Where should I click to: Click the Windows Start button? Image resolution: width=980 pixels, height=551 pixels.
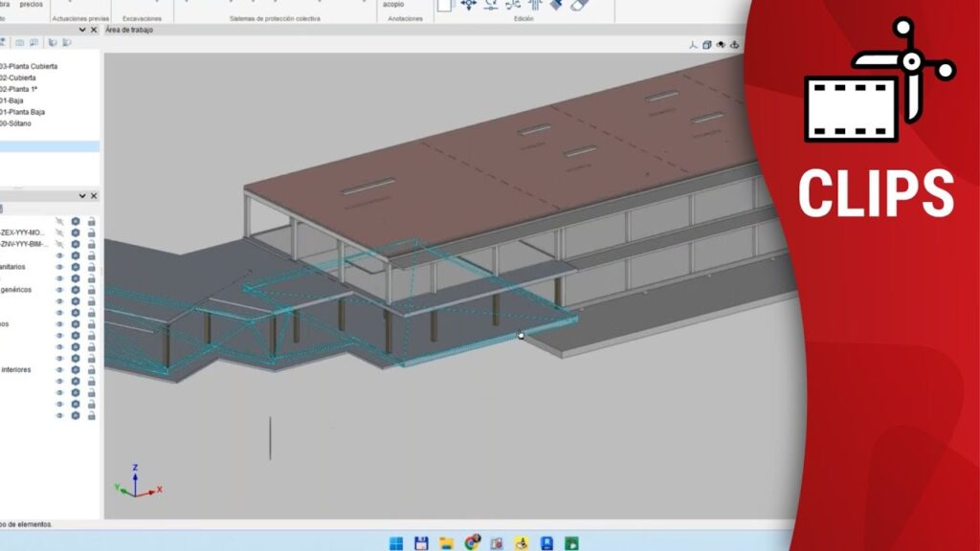tap(395, 542)
